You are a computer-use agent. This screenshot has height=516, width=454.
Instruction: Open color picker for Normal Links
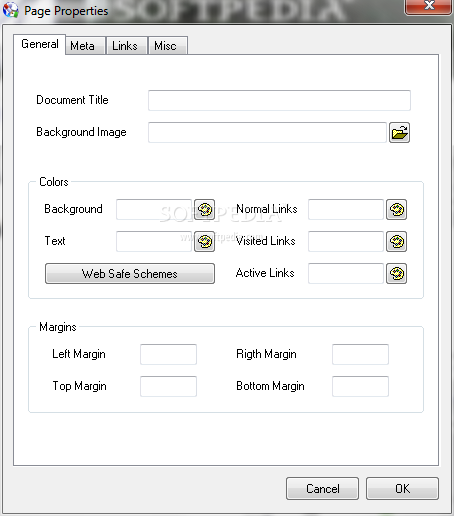(x=396, y=209)
